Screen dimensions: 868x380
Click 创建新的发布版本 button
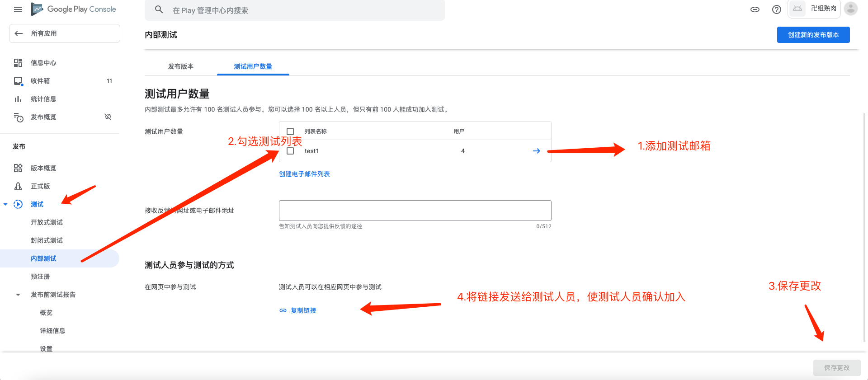tap(813, 35)
